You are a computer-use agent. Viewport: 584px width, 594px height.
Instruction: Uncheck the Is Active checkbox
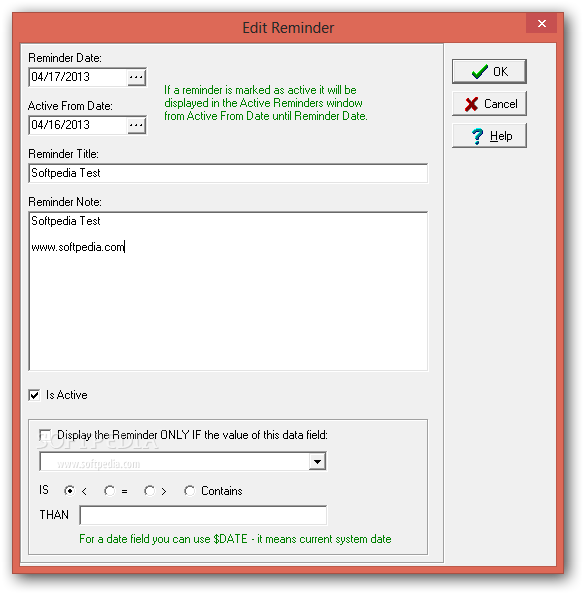tap(34, 395)
